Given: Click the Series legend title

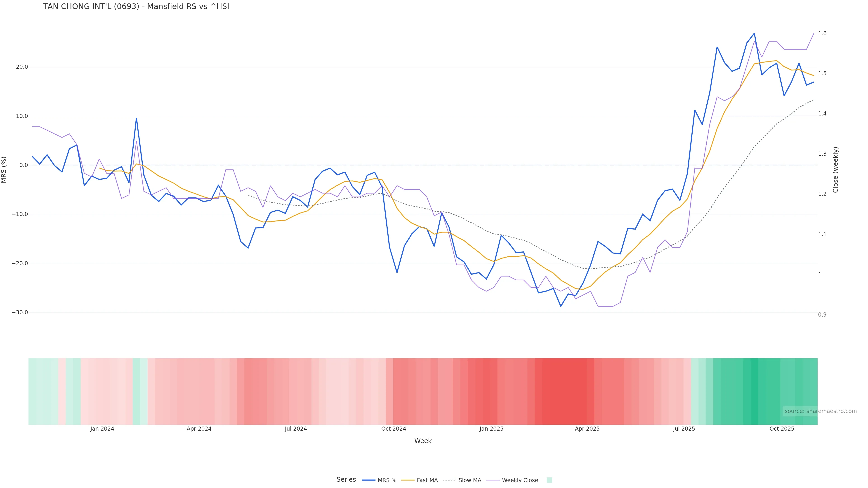Looking at the screenshot, I should pos(346,480).
